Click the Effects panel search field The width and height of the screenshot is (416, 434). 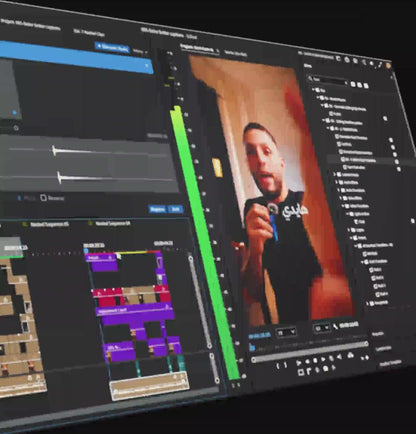[x=328, y=80]
